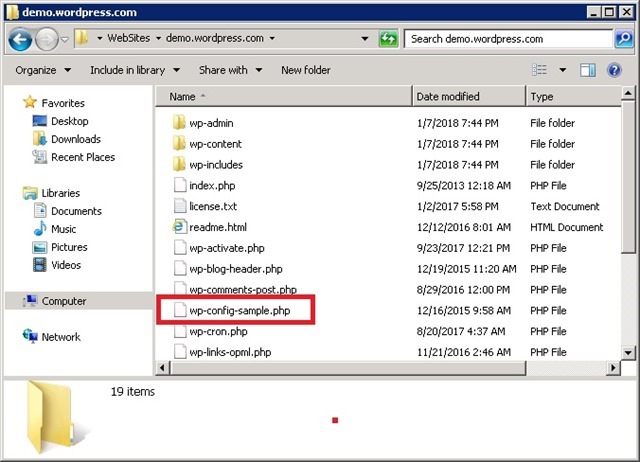Viewport: 640px width, 462px height.
Task: Click the vertical scrollbar down arrow
Action: [x=628, y=352]
